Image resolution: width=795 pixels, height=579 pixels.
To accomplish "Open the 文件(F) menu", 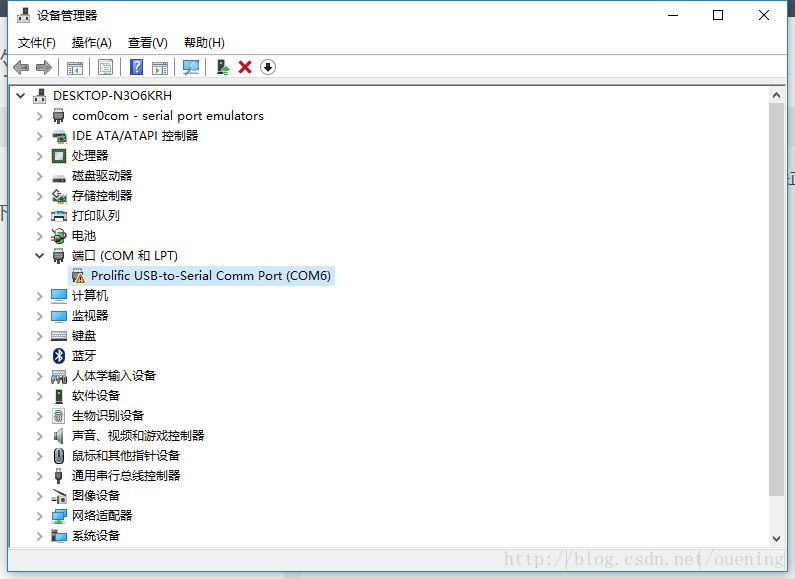I will pyautogui.click(x=37, y=43).
